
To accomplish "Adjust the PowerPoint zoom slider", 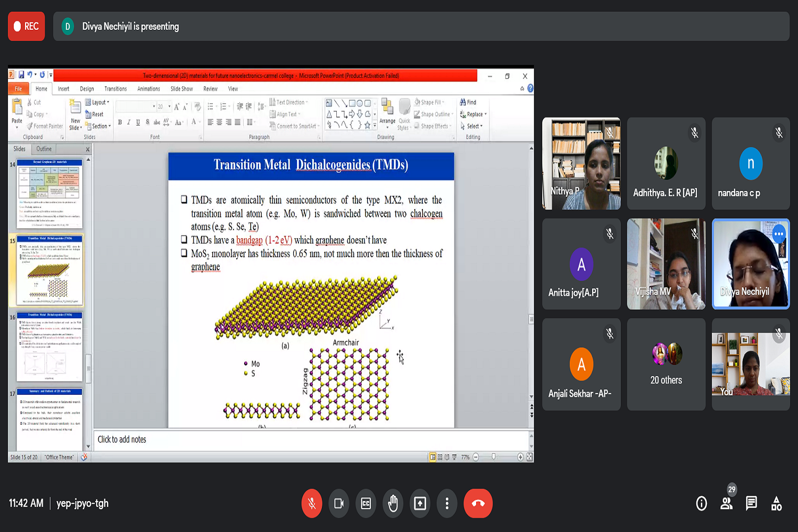I will [x=494, y=457].
